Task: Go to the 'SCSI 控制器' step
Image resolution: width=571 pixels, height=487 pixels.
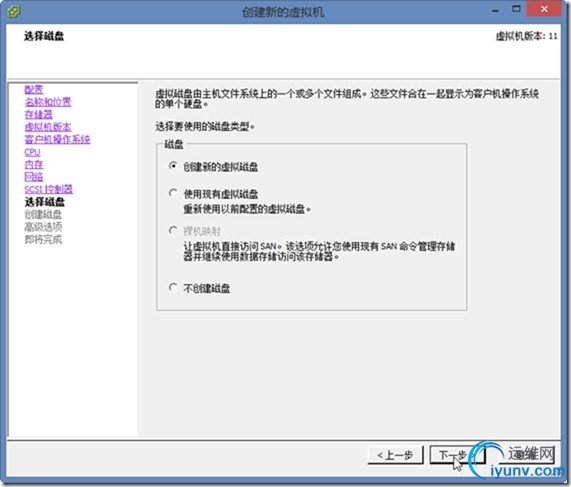Action: pos(48,189)
